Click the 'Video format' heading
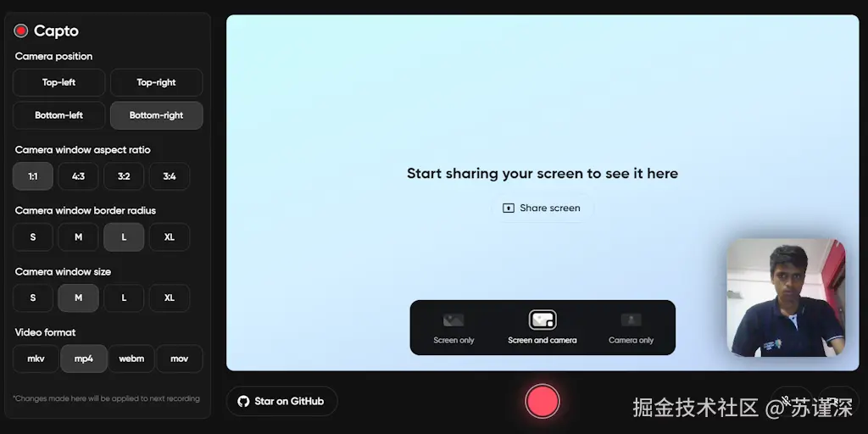Image resolution: width=868 pixels, height=434 pixels. click(46, 332)
